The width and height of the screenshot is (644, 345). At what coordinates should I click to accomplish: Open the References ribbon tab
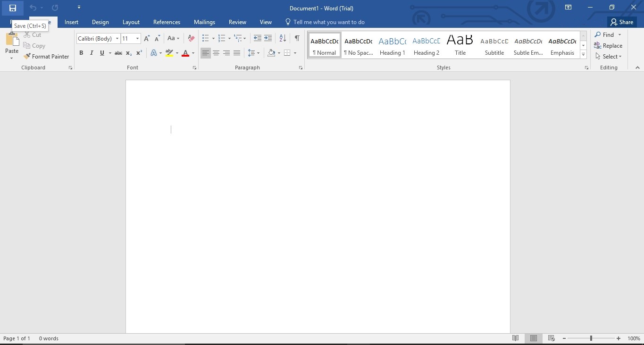pos(167,22)
